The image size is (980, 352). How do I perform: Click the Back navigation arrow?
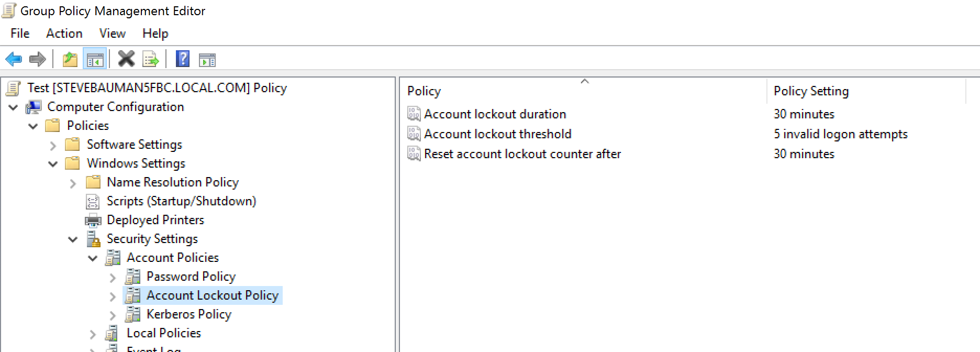click(x=13, y=59)
